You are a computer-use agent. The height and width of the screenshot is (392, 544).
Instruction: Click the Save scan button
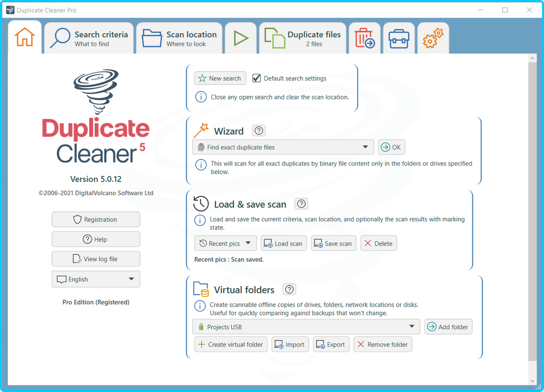click(x=334, y=244)
